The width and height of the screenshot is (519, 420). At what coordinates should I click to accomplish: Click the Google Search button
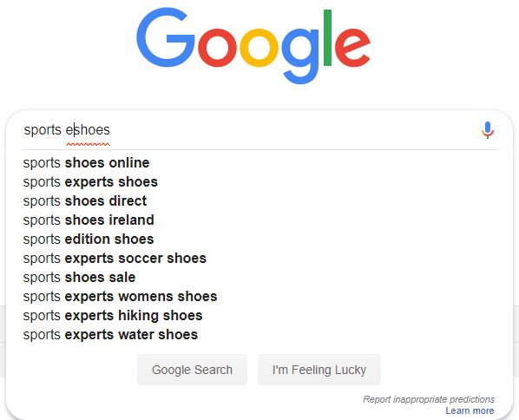click(192, 370)
